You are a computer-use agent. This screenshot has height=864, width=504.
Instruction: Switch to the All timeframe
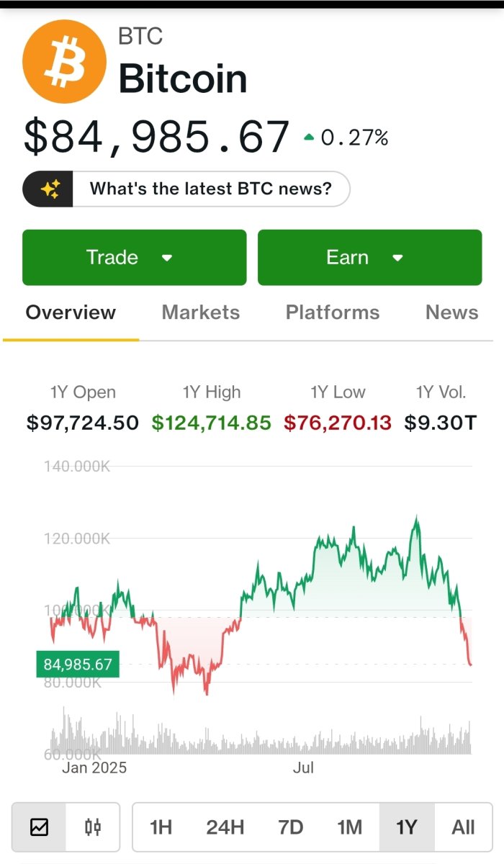click(462, 827)
